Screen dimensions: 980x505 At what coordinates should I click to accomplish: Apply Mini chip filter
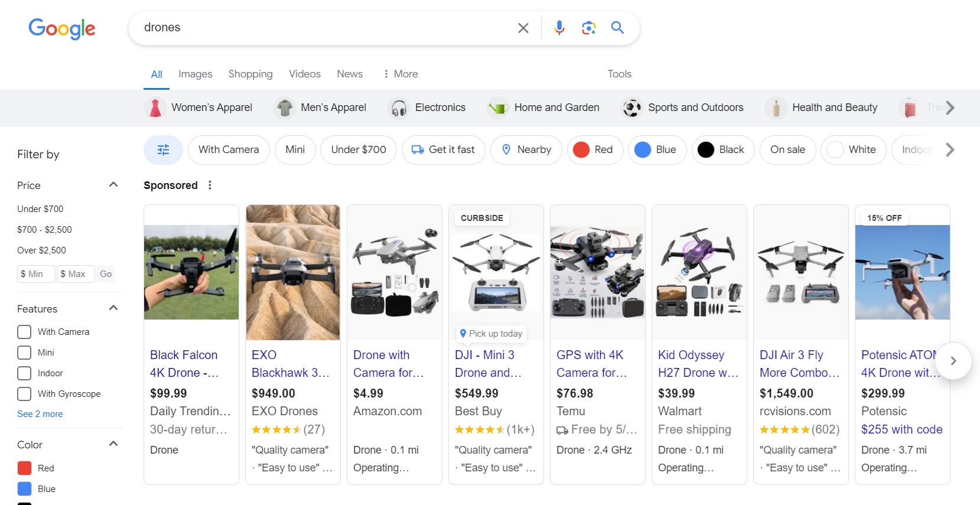point(295,149)
